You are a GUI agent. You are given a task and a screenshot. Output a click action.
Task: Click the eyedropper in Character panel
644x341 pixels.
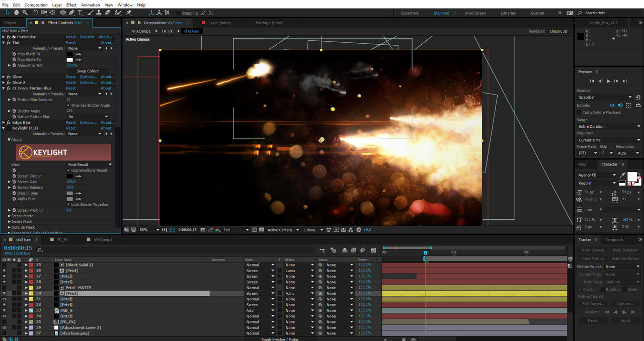(x=622, y=175)
